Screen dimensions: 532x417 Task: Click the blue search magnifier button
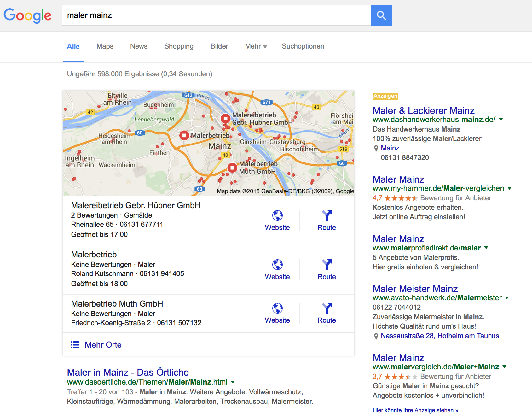point(381,15)
